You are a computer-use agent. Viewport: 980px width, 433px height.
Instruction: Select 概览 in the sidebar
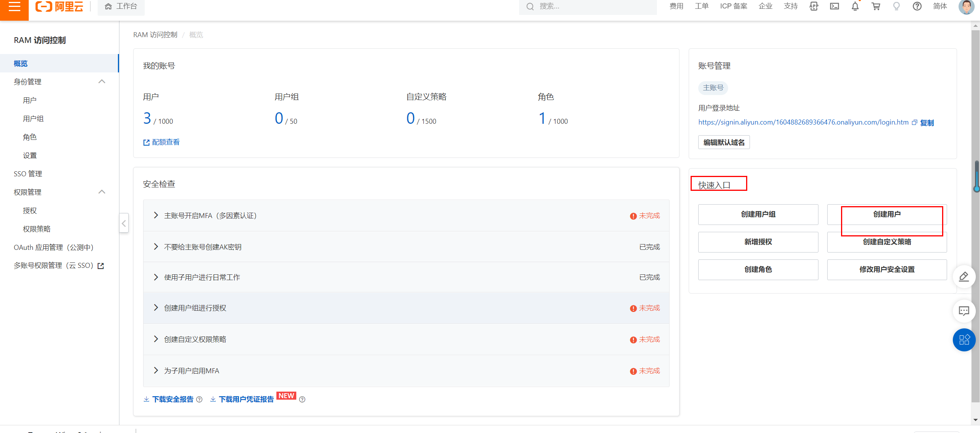(x=59, y=63)
